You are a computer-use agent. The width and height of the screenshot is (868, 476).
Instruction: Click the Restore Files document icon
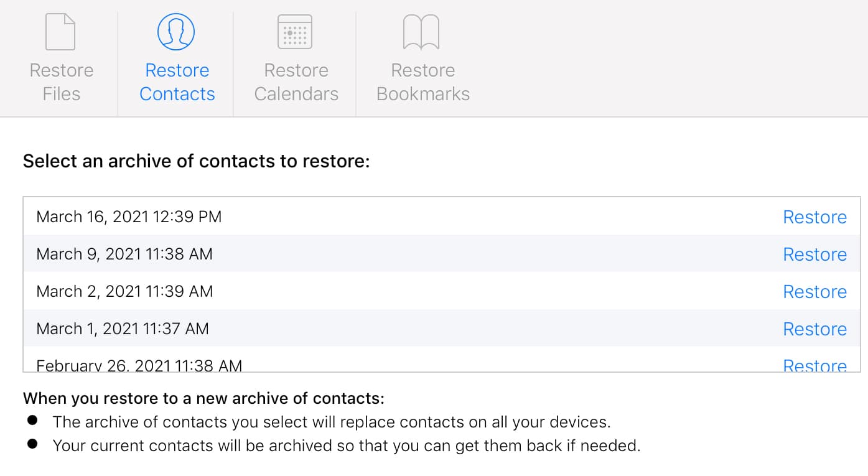coord(60,32)
